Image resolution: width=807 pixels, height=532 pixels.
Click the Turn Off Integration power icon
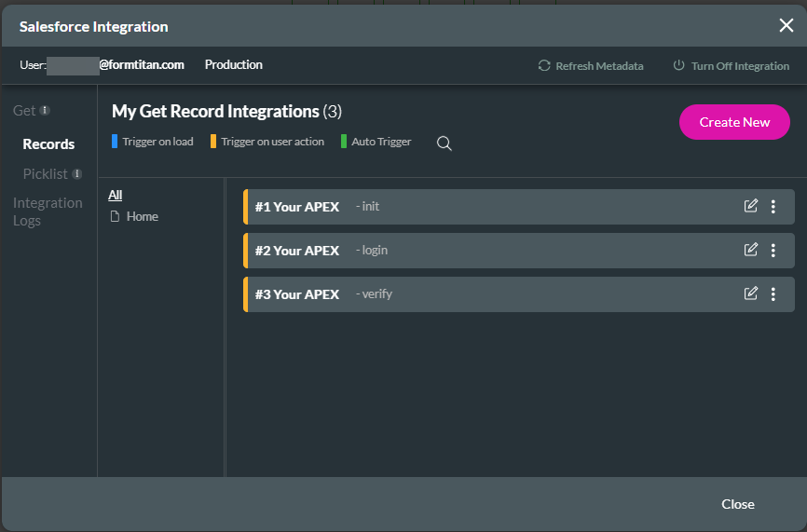678,65
